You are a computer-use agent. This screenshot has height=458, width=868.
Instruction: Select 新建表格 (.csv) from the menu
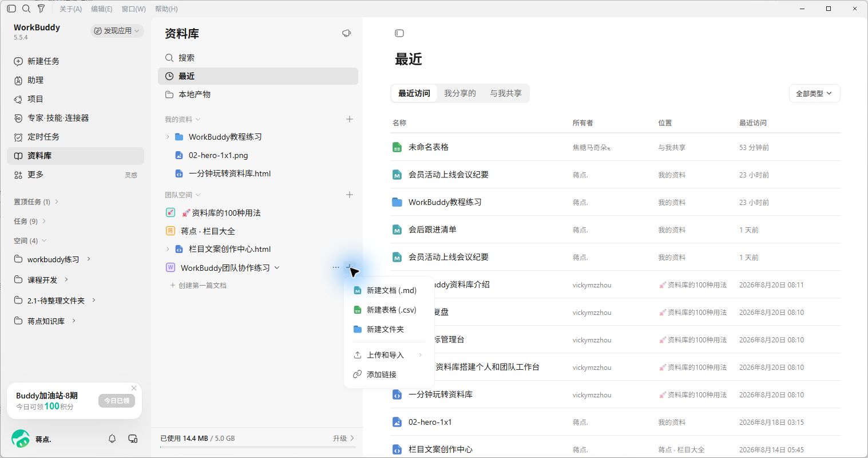(389, 310)
